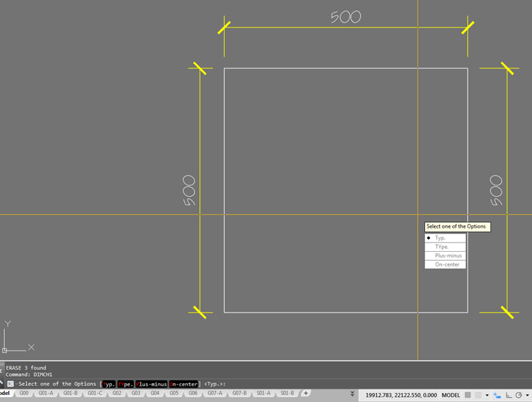Switch to layout tab G01-C
The image size is (532, 402).
(x=95, y=393)
